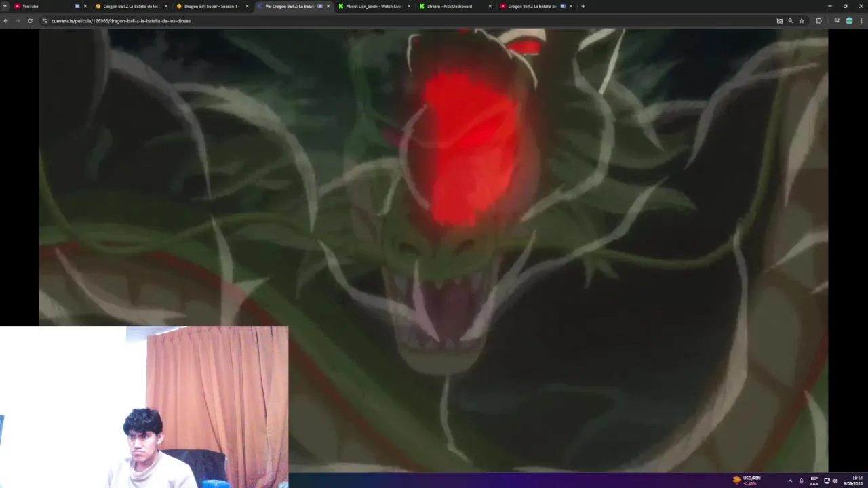Screen dimensions: 868x488
Task: Open the tab search dropdown arrow
Action: [5, 6]
